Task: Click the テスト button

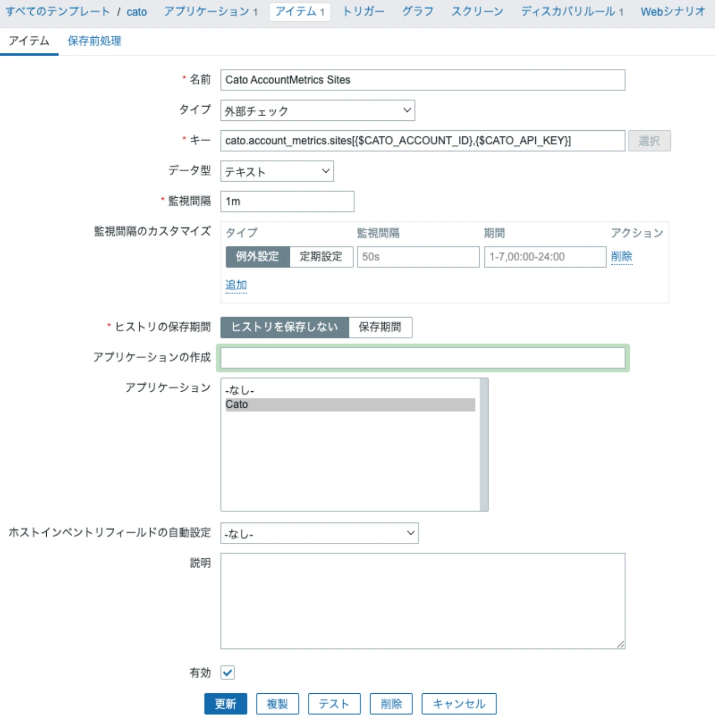Action: point(334,704)
